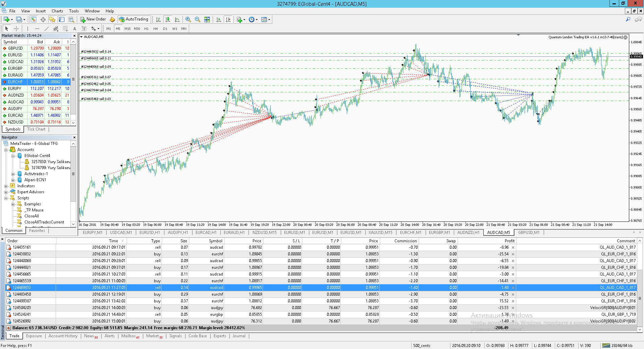Select the Trendline drawing tool
644x349 pixels.
[x=46, y=29]
